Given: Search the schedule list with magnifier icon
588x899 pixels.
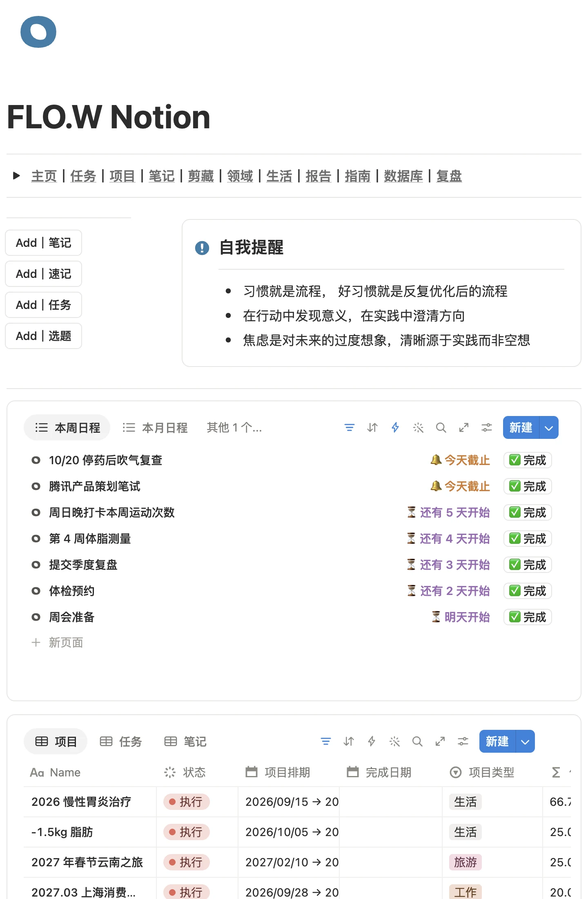Looking at the screenshot, I should pyautogui.click(x=441, y=427).
